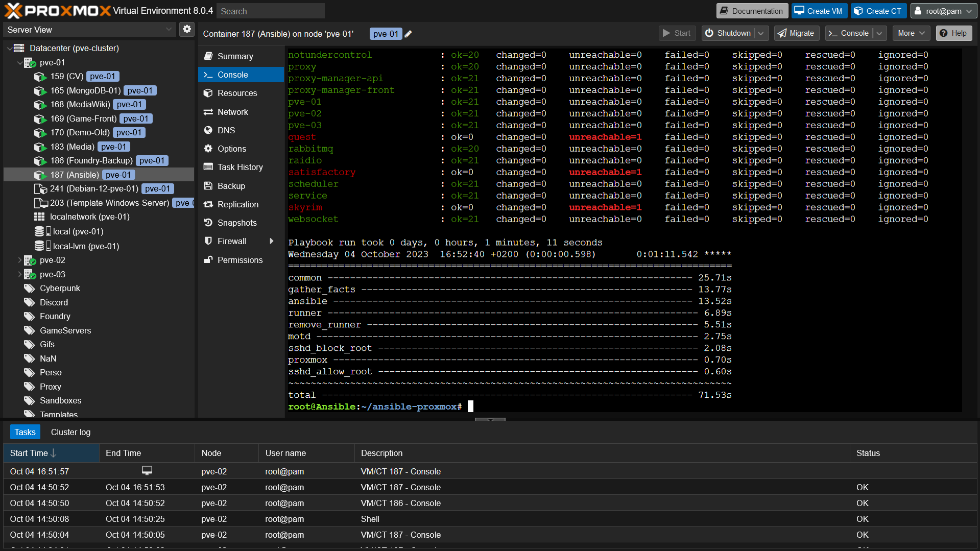
Task: Select container 165 (MongoDB-01)
Action: tap(85, 90)
